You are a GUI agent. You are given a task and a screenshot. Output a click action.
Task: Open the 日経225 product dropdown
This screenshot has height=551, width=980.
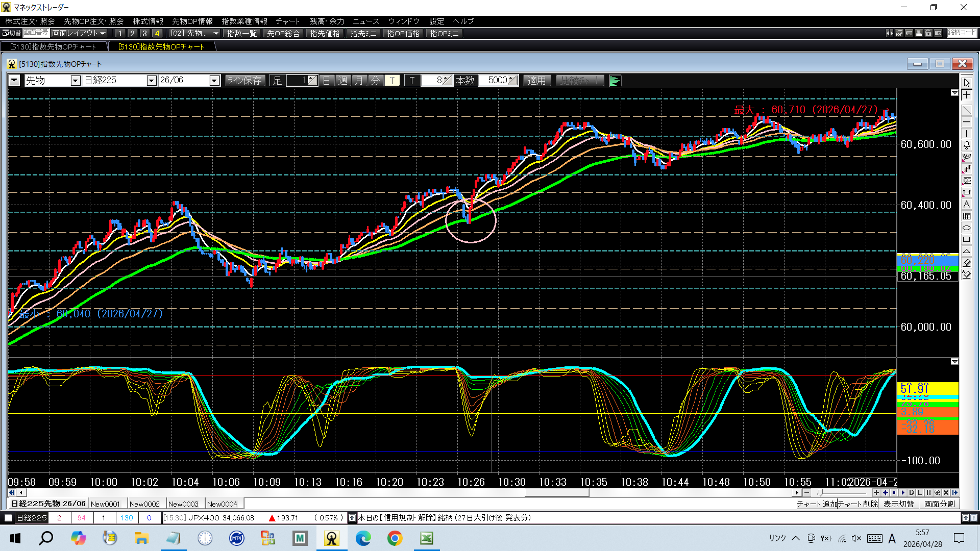click(151, 81)
